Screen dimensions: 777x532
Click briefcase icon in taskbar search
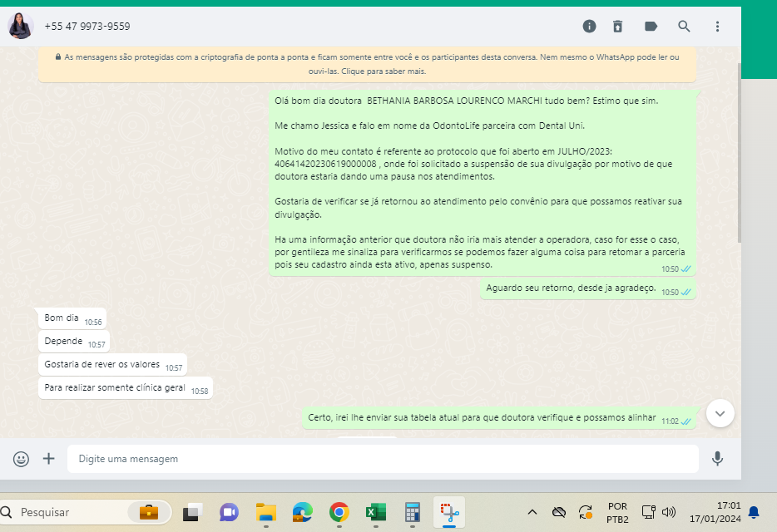(x=149, y=512)
